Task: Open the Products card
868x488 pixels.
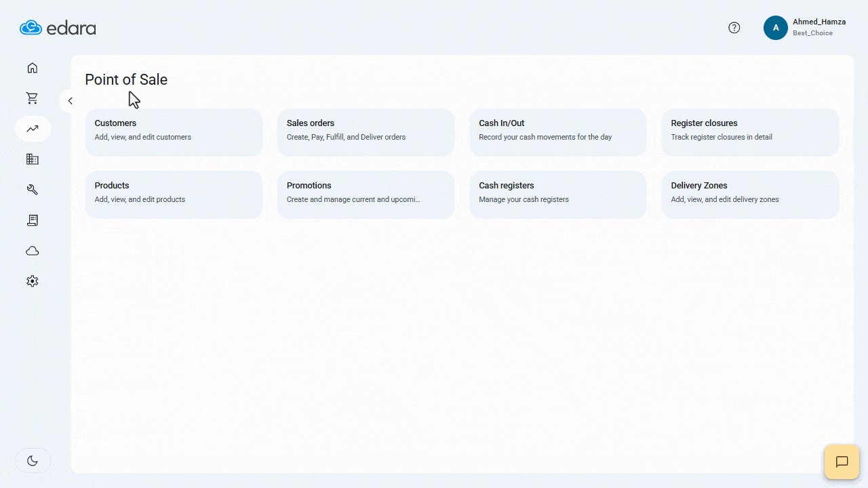Action: coord(174,195)
